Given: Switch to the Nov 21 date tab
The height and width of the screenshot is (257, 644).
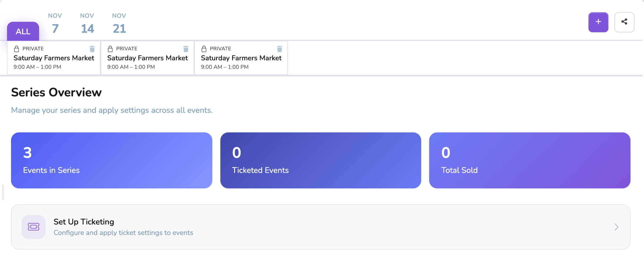Looking at the screenshot, I should pos(119,24).
